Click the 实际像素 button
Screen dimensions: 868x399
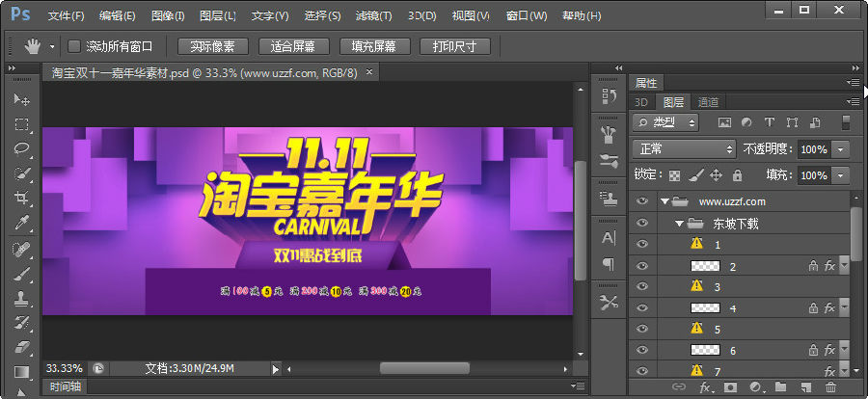pyautogui.click(x=212, y=46)
